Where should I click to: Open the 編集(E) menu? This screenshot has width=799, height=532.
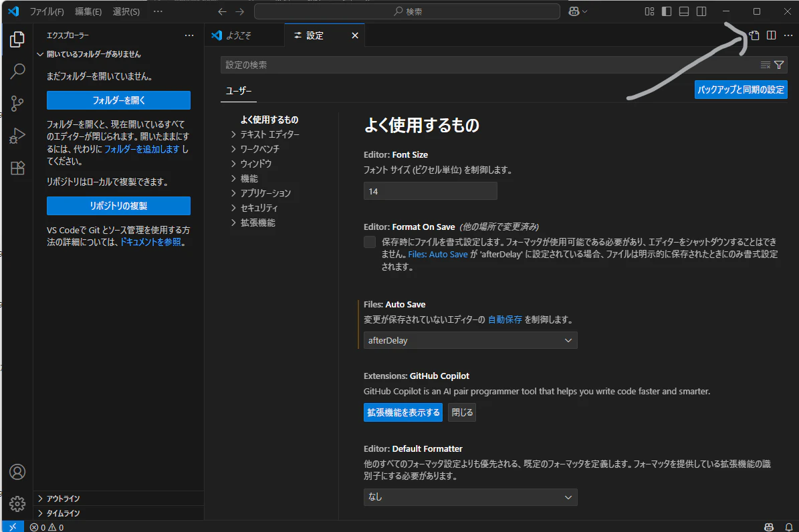click(88, 11)
